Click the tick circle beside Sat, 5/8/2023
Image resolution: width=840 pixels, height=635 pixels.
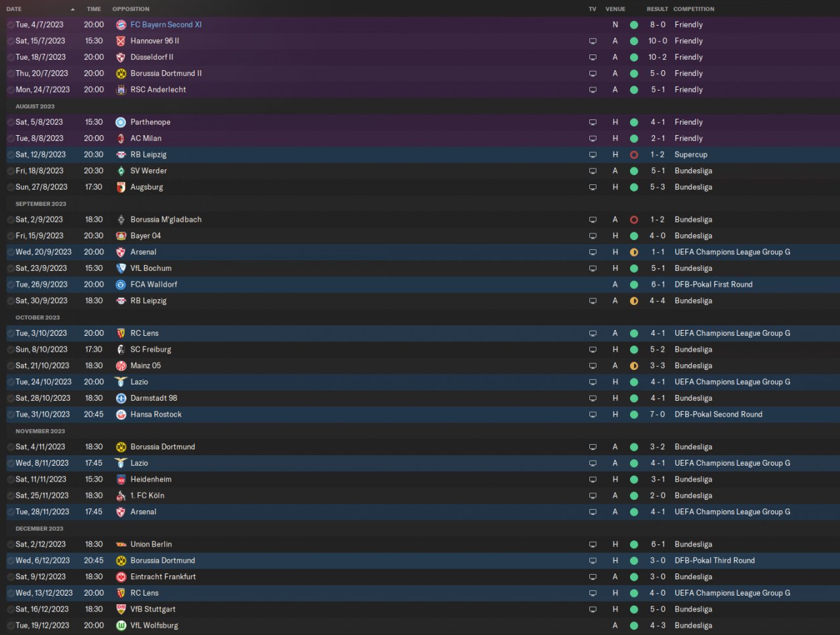(10, 123)
